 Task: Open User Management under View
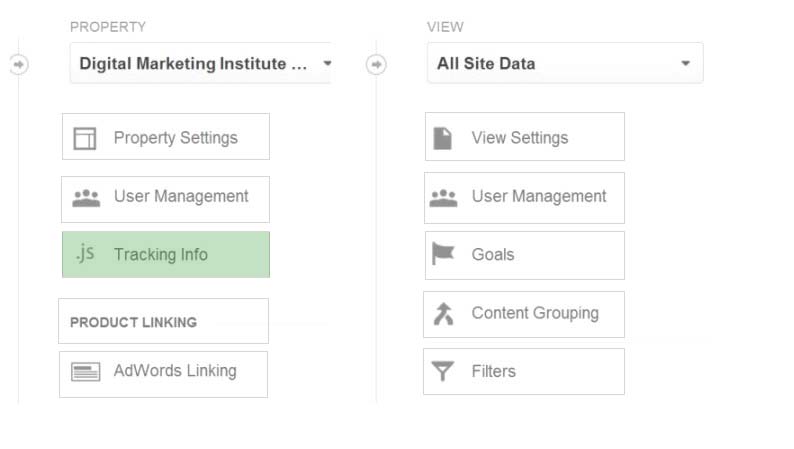click(525, 198)
